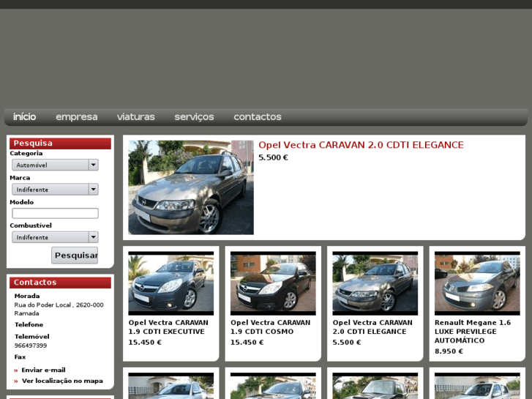The image size is (532, 399).
Task: Focus the Modelo text field
Action: coord(55,213)
